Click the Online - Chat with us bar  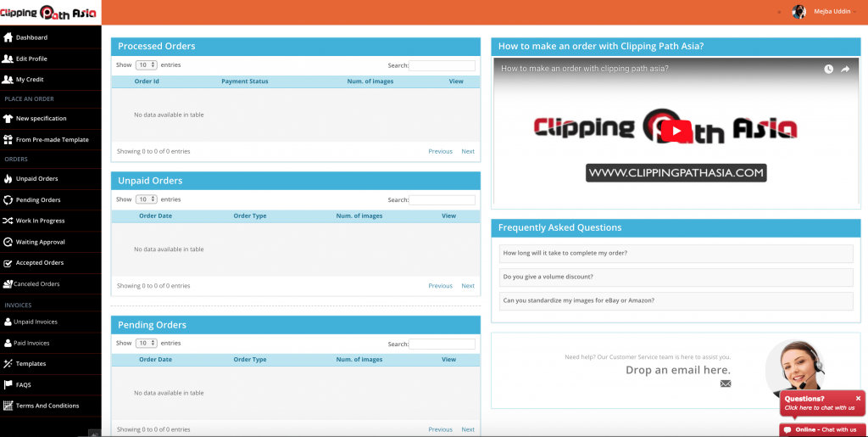tap(823, 430)
